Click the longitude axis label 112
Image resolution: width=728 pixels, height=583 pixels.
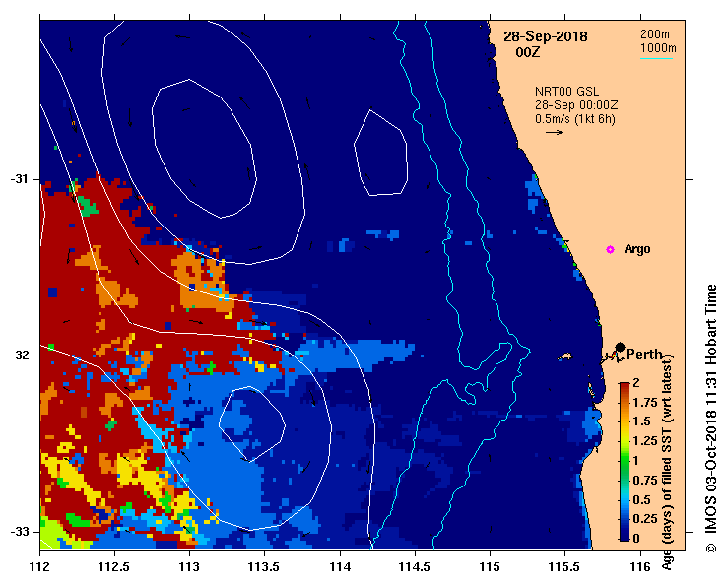(x=40, y=567)
